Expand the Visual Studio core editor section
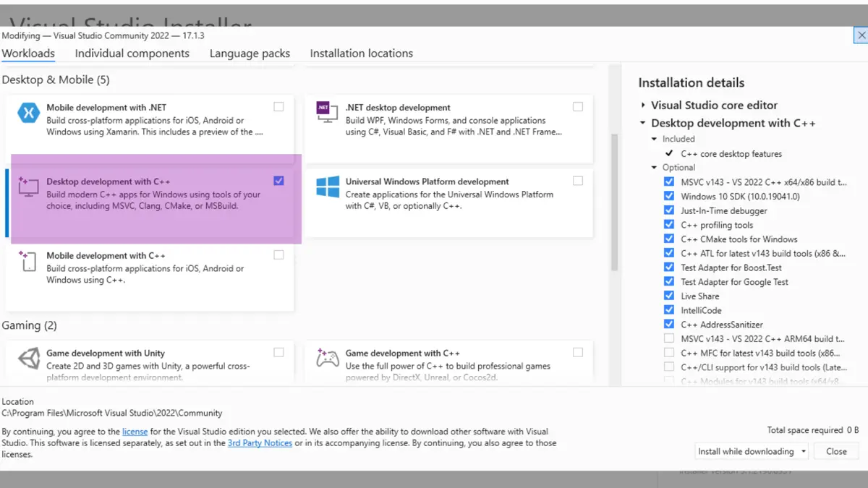 pyautogui.click(x=642, y=106)
